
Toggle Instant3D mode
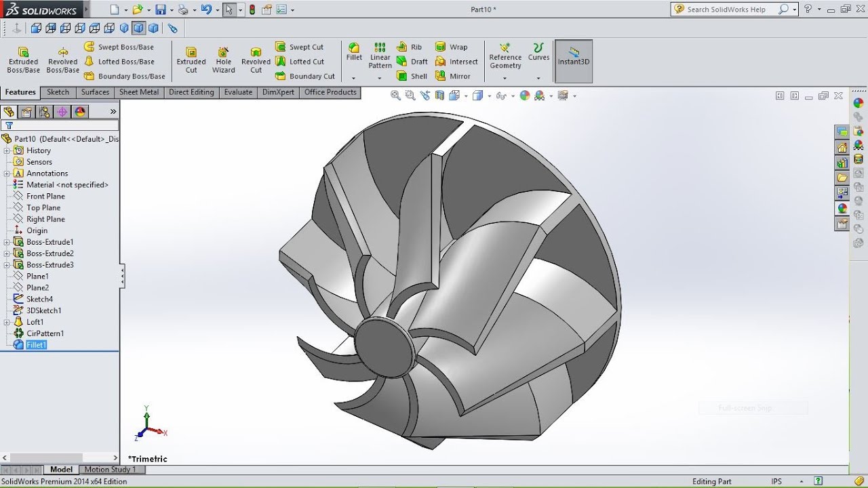point(574,61)
